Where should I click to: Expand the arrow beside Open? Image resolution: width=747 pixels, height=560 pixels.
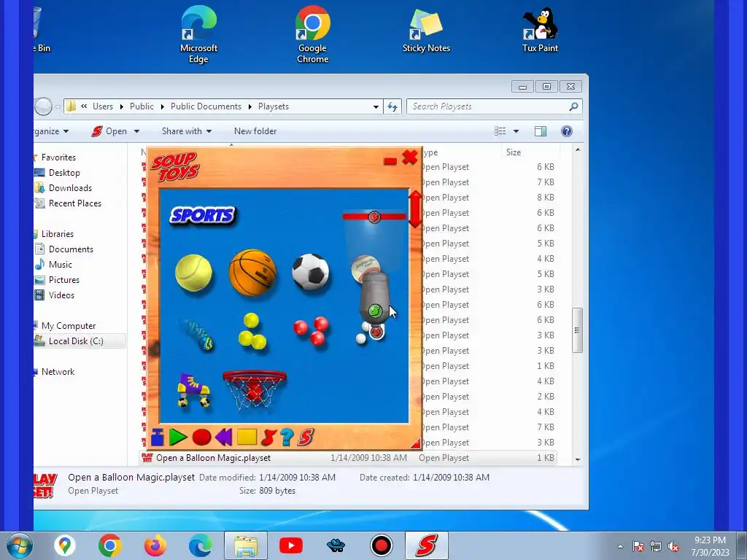[136, 131]
